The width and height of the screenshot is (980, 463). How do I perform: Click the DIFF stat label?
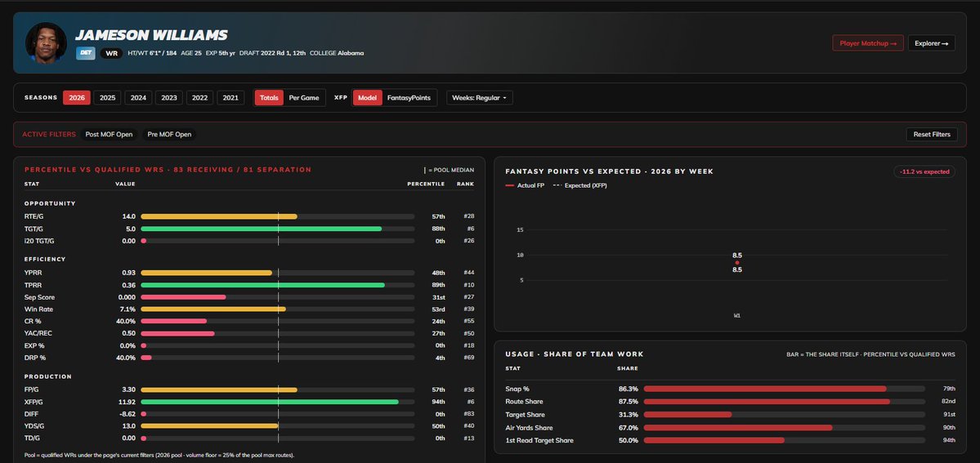[30, 414]
